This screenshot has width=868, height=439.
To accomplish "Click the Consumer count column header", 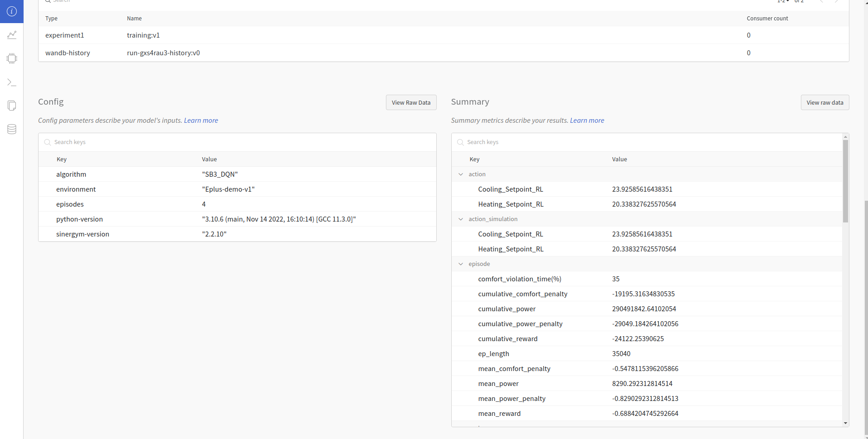I will point(767,19).
